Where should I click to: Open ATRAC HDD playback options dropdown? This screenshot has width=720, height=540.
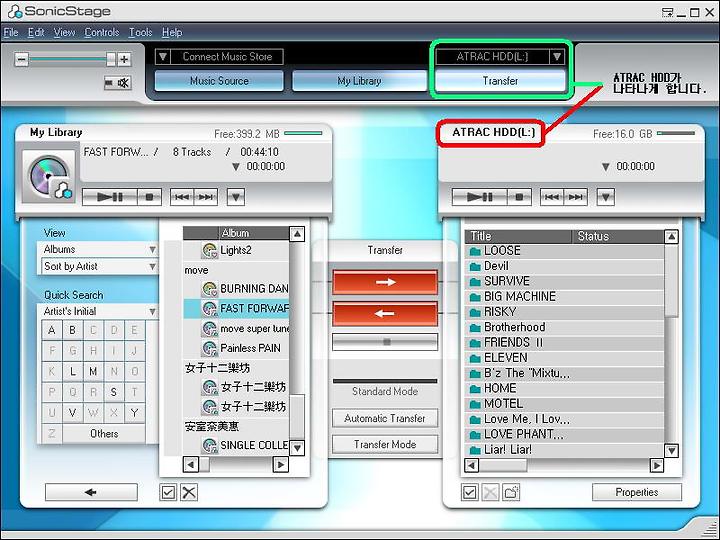tap(606, 197)
